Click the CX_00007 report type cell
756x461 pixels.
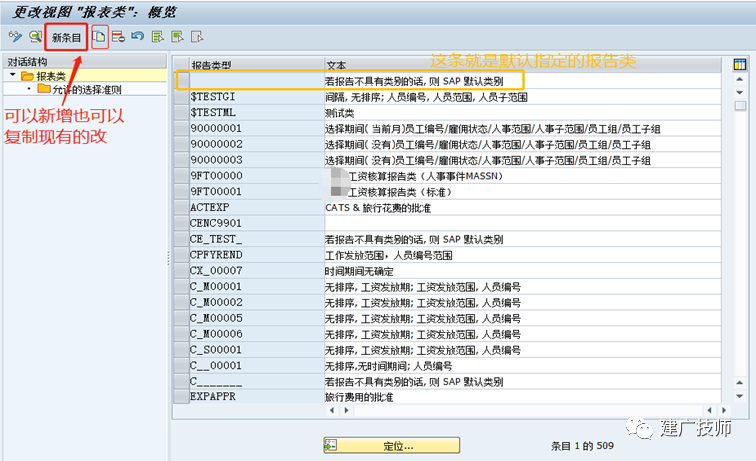(257, 271)
